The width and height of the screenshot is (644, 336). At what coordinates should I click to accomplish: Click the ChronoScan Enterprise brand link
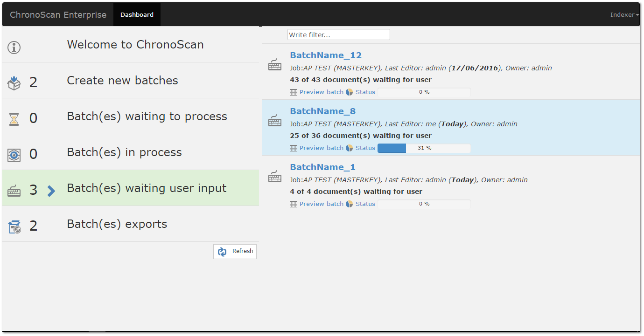[x=58, y=14]
